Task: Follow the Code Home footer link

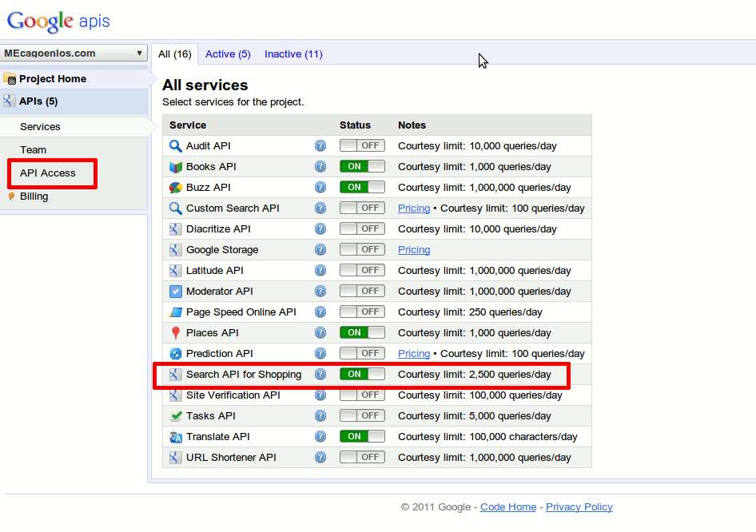Action: click(x=508, y=507)
